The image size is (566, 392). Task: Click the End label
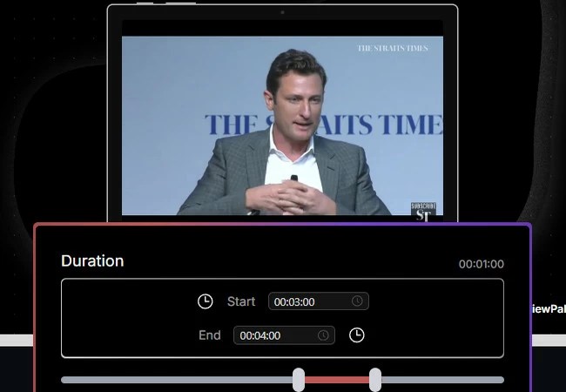coord(210,335)
